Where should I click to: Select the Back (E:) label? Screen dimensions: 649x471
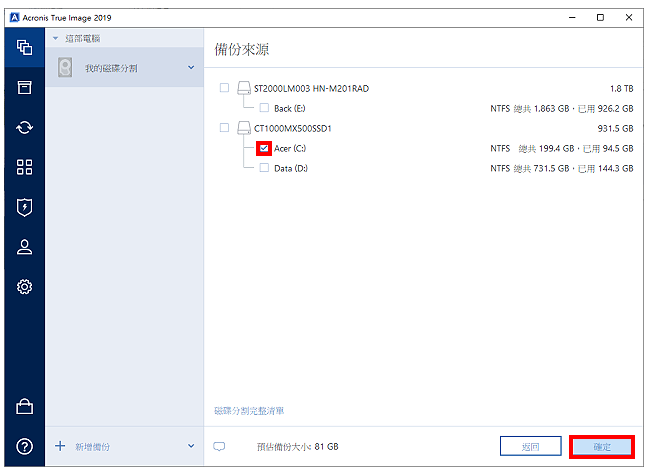coord(290,108)
